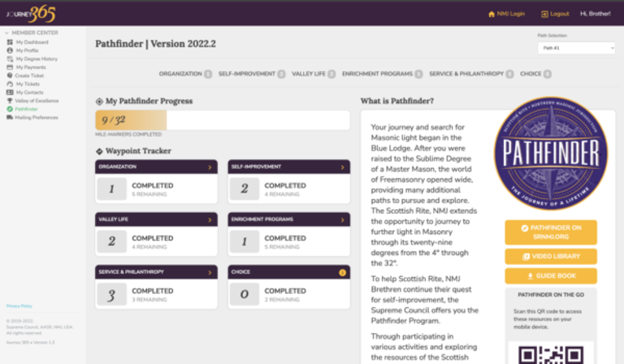Click the Hi, Brother! greeting
This screenshot has width=624, height=364.
click(596, 14)
